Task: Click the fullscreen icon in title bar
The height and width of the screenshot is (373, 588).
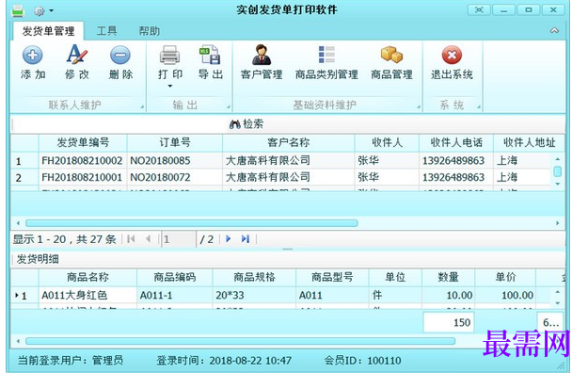Action: pyautogui.click(x=479, y=10)
